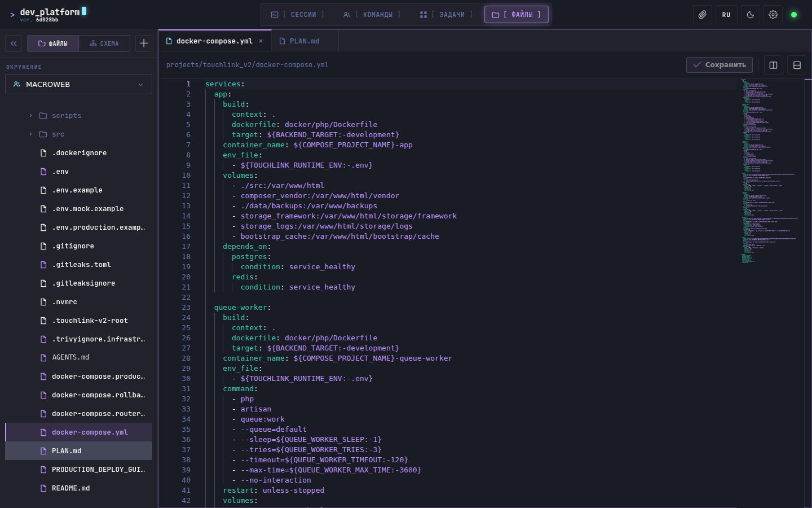Screen dimensions: 812x508
Task: Click the paperclip attachment icon
Action: (702, 15)
